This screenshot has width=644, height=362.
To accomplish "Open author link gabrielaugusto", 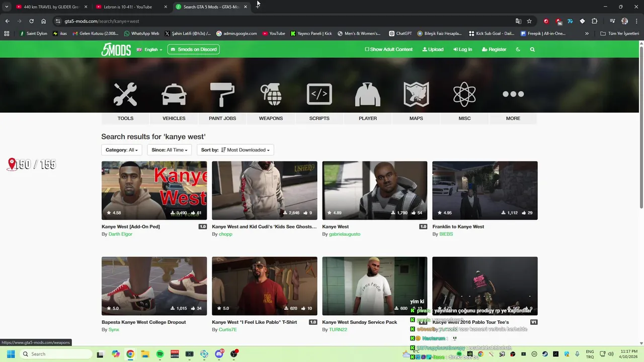I will point(345,234).
